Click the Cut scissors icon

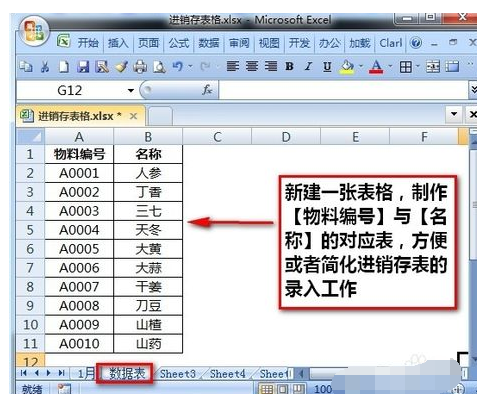coord(45,67)
